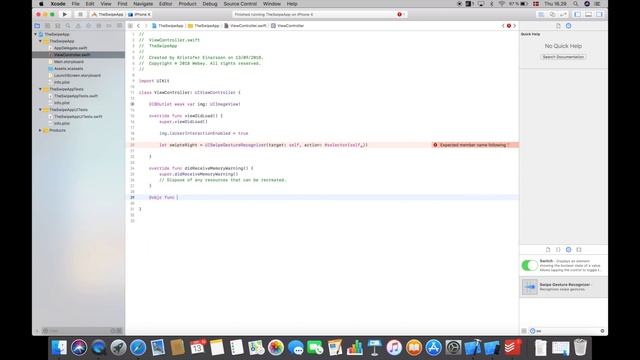Click the Expected member name error banner

475,145
